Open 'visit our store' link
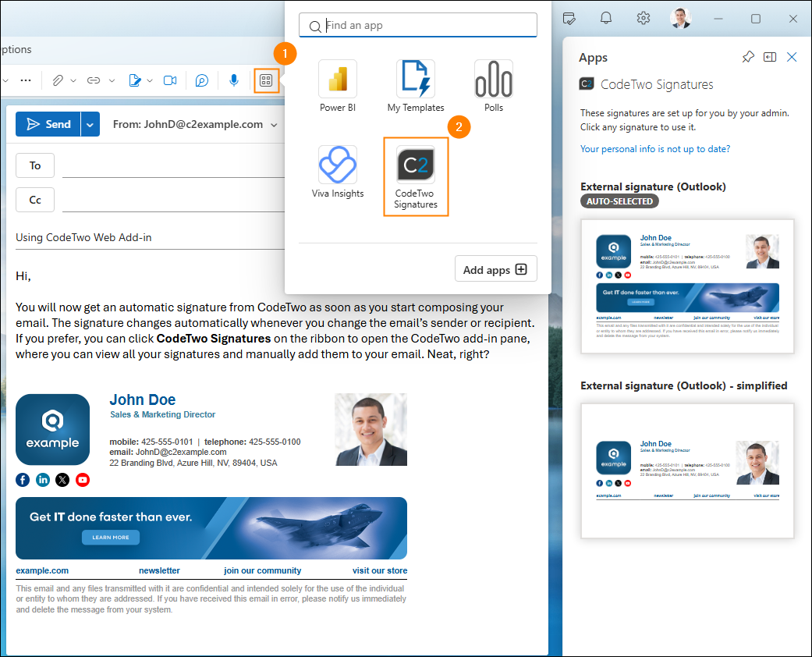Image resolution: width=812 pixels, height=657 pixels. [x=380, y=570]
